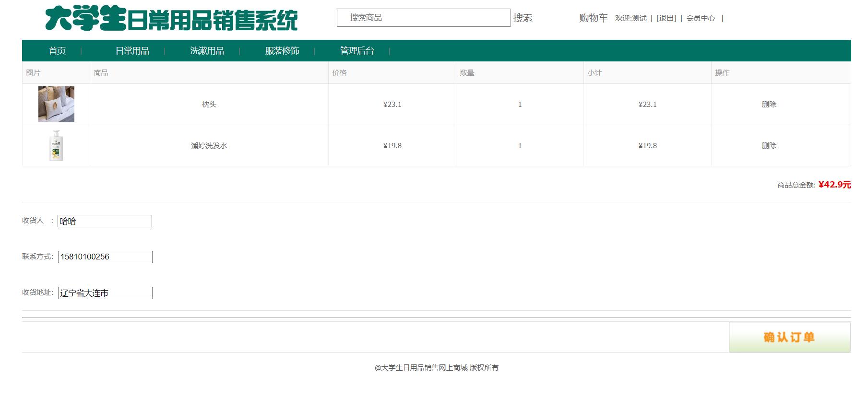Click the 商品总金额 label
This screenshot has width=868, height=398.
(x=796, y=185)
